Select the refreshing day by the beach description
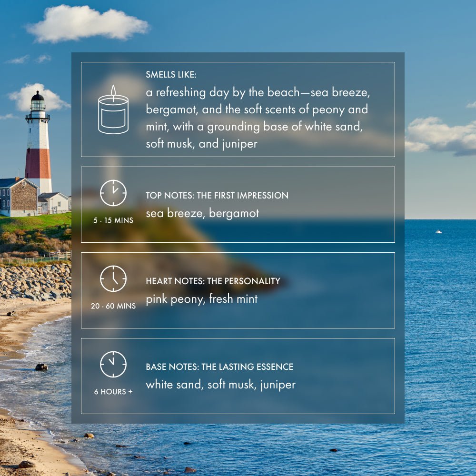The image size is (476, 476). (x=257, y=118)
